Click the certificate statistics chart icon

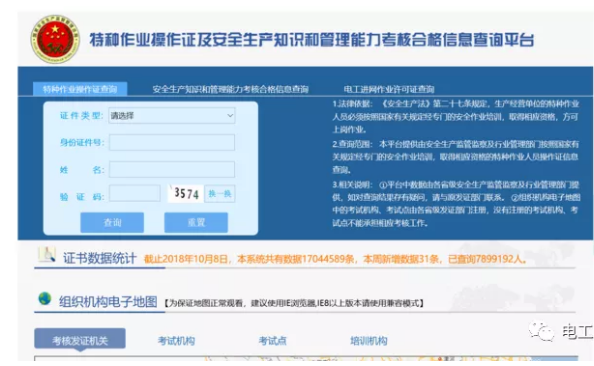[47, 254]
